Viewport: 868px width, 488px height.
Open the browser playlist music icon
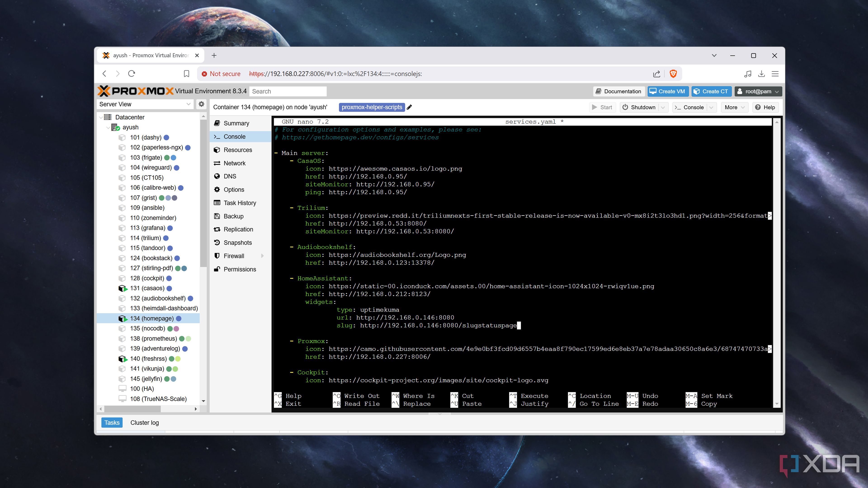(748, 74)
